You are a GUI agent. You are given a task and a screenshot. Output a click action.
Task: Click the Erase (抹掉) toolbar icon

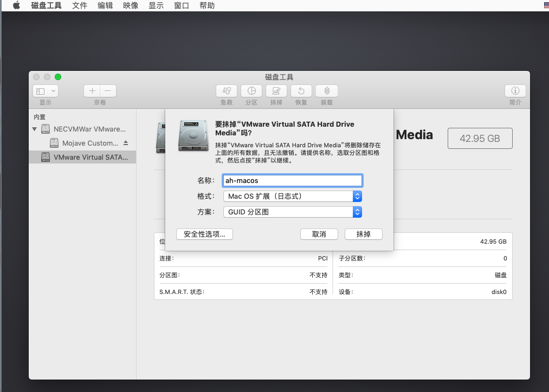276,91
